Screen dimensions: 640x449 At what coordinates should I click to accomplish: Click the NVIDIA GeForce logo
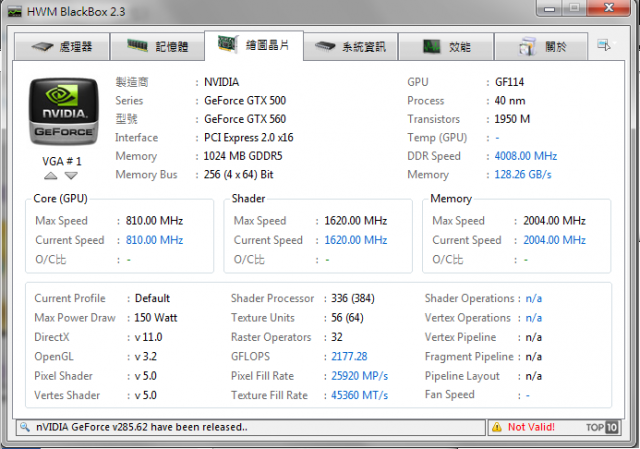[x=63, y=112]
